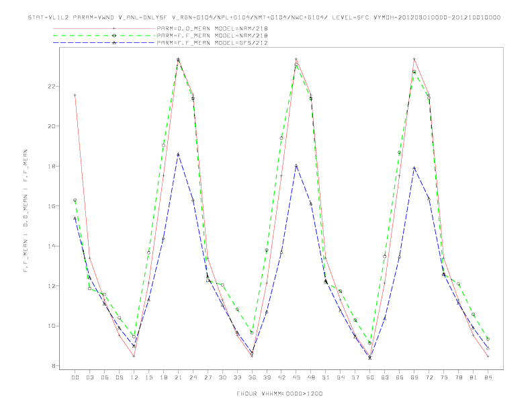The width and height of the screenshot is (532, 411).
Task: Click the x-axis forecast hour label 60
Action: pyautogui.click(x=370, y=377)
